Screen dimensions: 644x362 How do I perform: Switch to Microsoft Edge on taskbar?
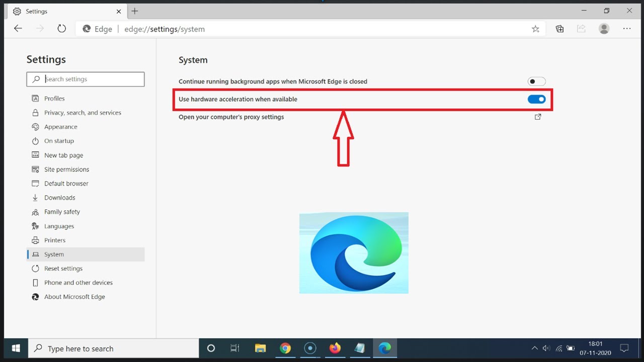[385, 348]
